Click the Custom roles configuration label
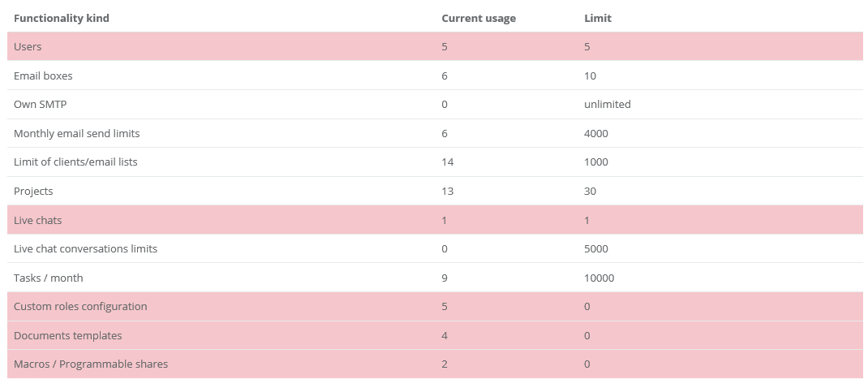 (x=80, y=306)
